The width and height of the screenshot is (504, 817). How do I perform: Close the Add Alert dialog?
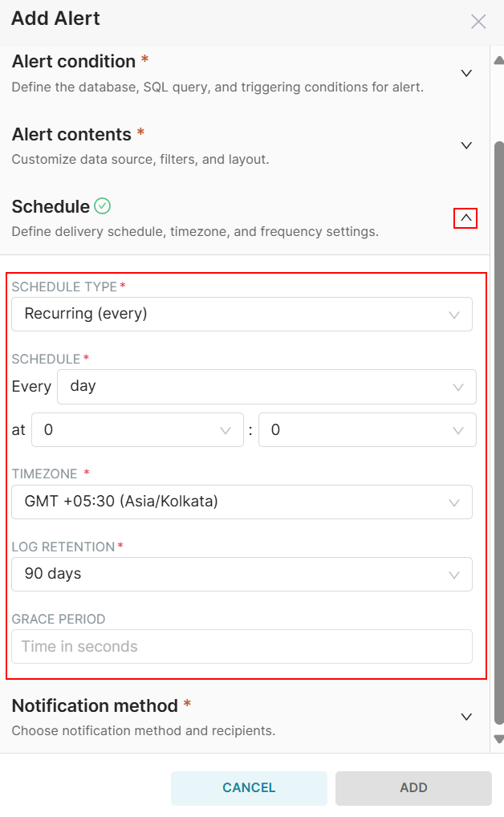click(478, 22)
